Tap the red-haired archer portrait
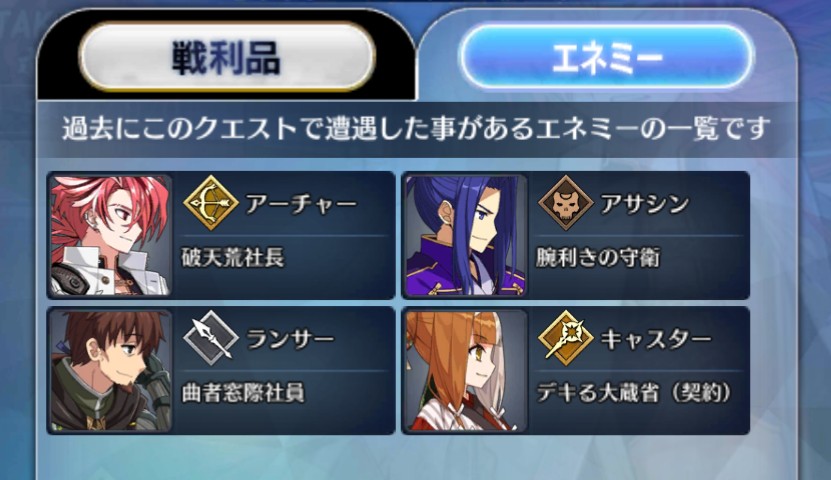The width and height of the screenshot is (831, 480). (x=110, y=236)
